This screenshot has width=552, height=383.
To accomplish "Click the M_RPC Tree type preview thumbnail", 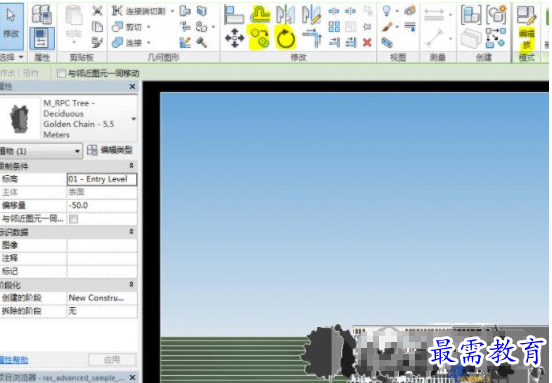I will (20, 119).
